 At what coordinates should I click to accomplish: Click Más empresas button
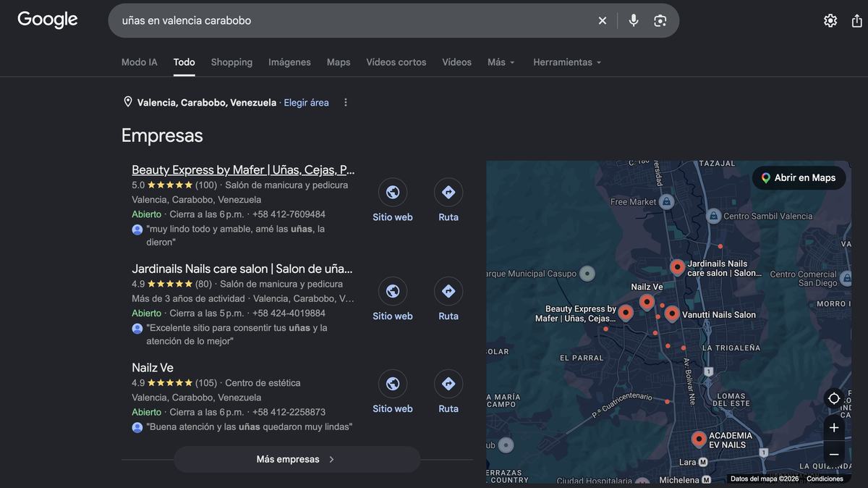pyautogui.click(x=297, y=459)
